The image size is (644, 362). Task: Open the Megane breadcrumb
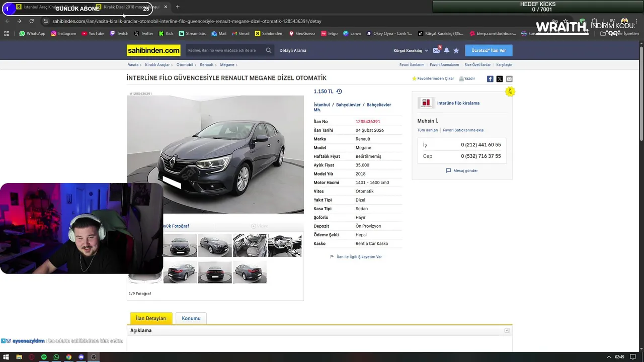pyautogui.click(x=227, y=65)
